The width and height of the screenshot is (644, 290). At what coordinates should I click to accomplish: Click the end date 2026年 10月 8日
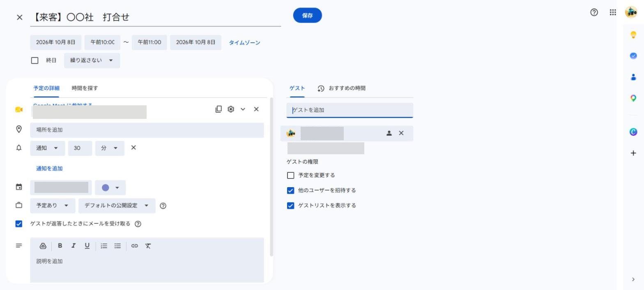tap(195, 42)
